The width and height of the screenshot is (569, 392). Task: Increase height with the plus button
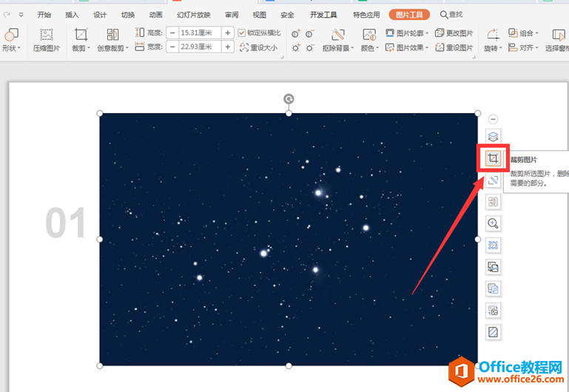(228, 33)
